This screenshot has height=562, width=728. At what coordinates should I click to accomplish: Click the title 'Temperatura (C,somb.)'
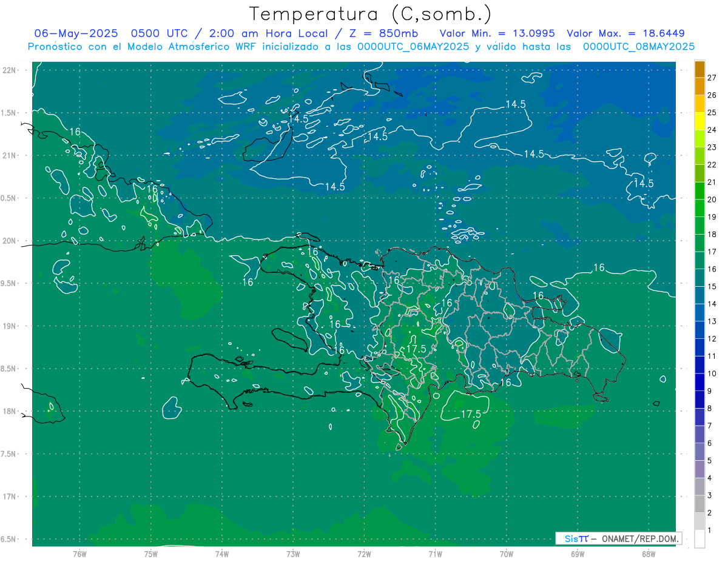click(x=371, y=14)
